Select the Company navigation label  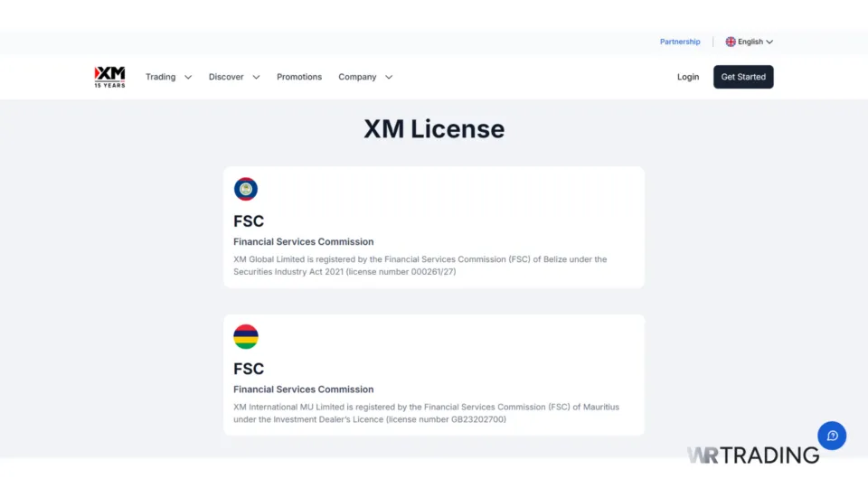pyautogui.click(x=357, y=77)
